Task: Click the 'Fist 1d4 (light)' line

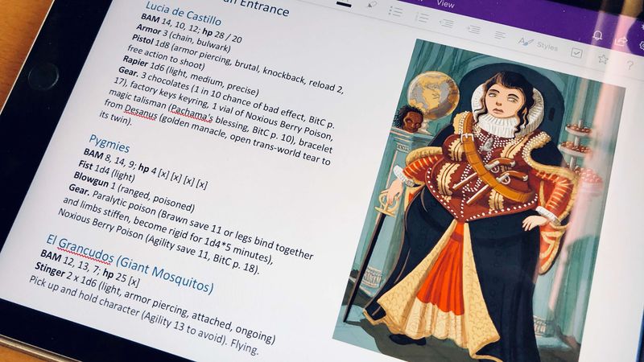Action: (x=106, y=171)
